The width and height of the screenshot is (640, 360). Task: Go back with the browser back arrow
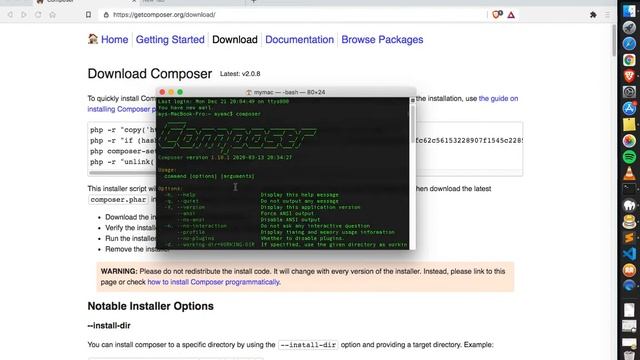[x=10, y=15]
